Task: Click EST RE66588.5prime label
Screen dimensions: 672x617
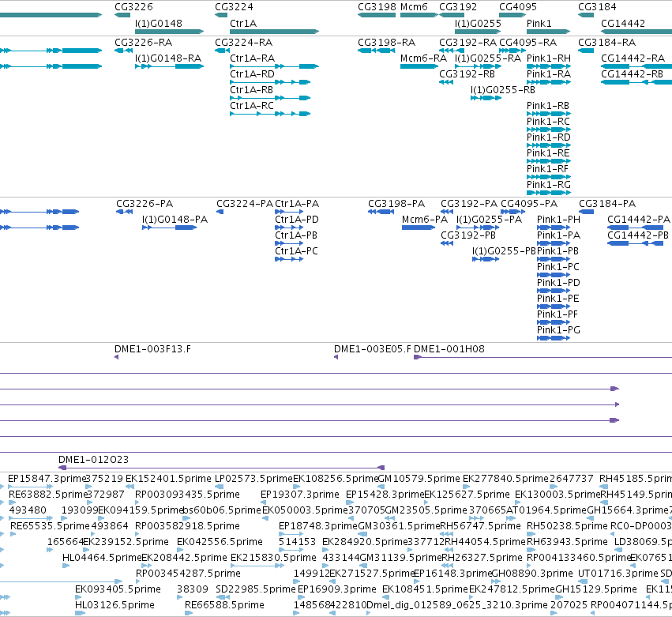Action: [x=224, y=604]
